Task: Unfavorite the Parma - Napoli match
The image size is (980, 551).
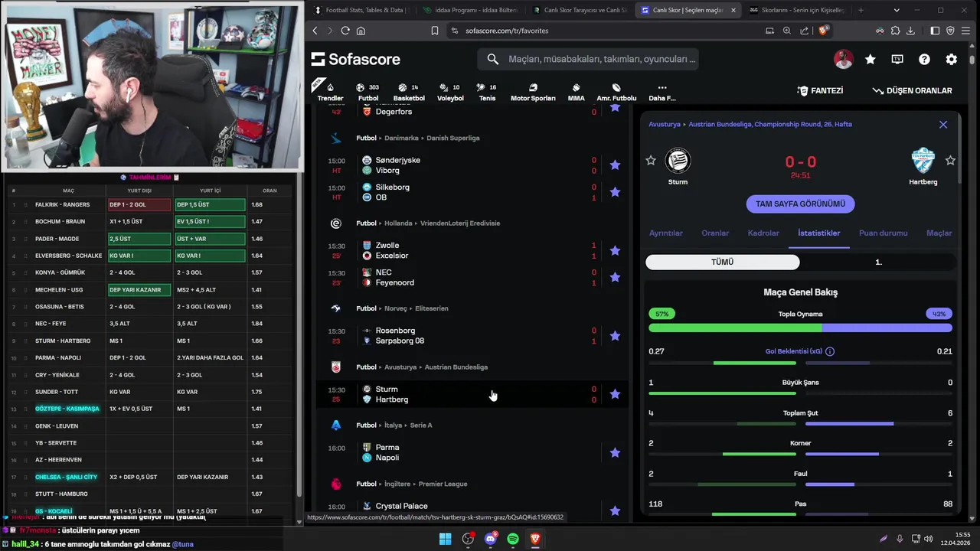Action: 615,452
